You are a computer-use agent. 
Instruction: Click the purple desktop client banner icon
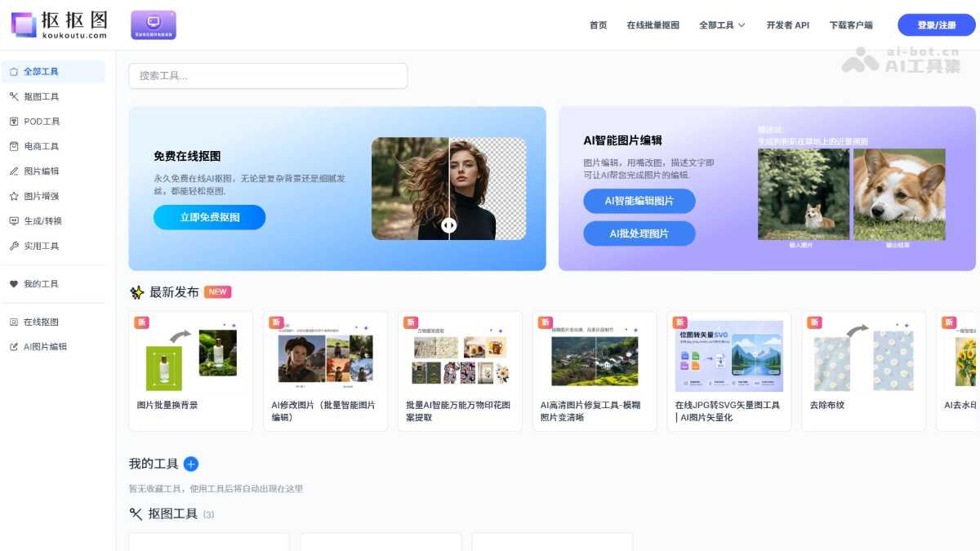[x=154, y=25]
